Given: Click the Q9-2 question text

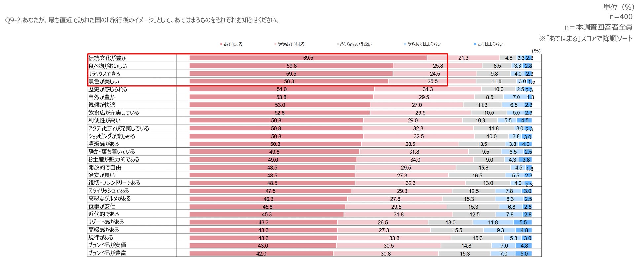Looking at the screenshot, I should click(x=143, y=20).
